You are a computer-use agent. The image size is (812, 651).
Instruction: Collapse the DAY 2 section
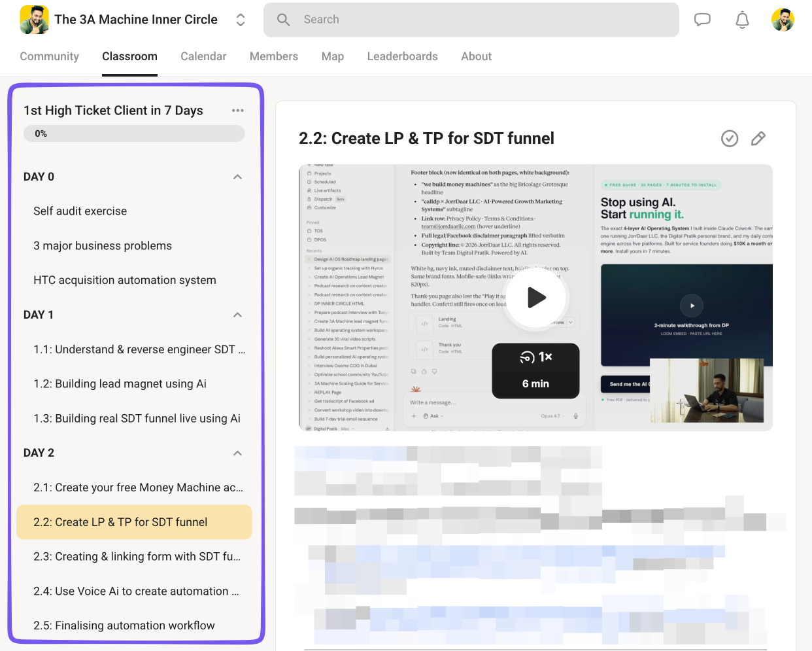237,453
